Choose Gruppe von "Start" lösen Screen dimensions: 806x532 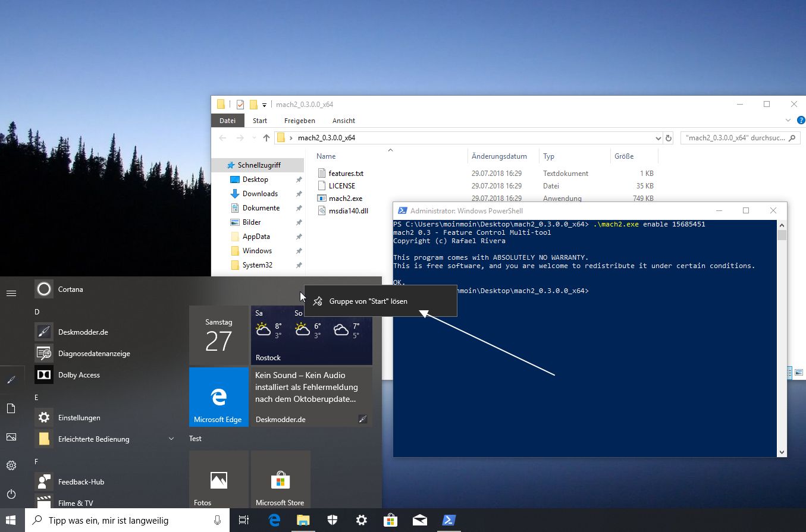coord(380,301)
